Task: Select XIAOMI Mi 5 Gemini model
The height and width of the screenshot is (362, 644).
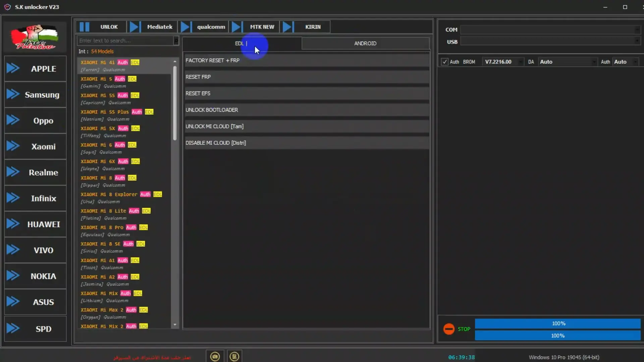Action: (x=124, y=82)
